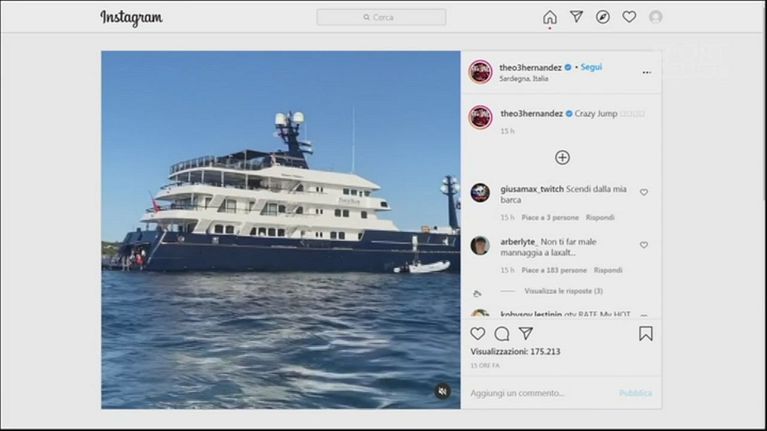This screenshot has height=431, width=767.
Task: Open the comment bubble icon under the post
Action: (502, 334)
